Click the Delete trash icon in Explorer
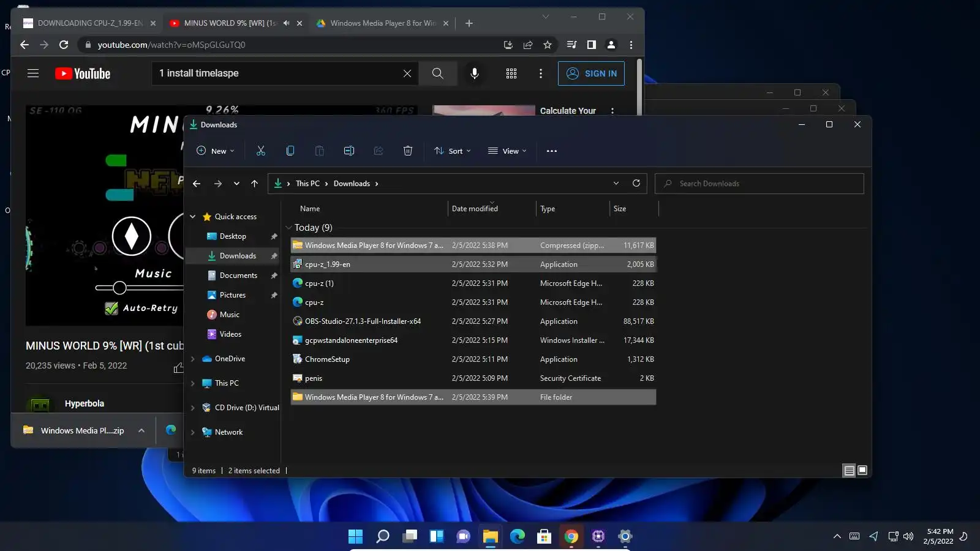 point(408,151)
